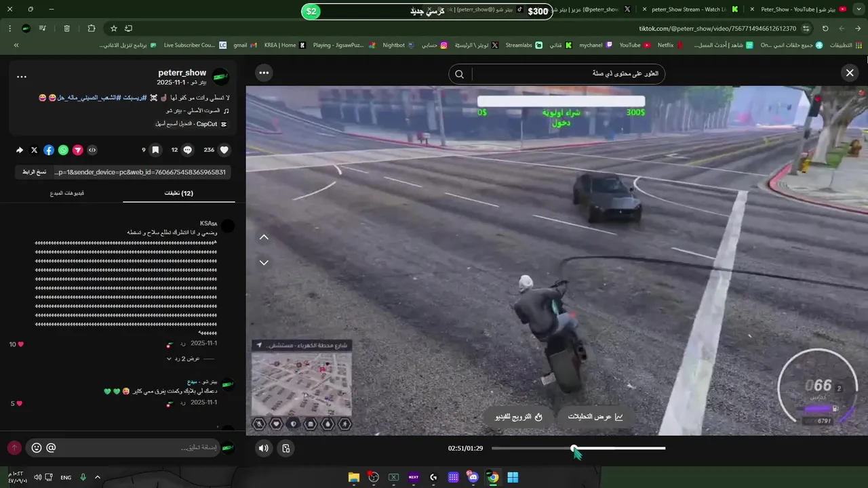The height and width of the screenshot is (488, 868).
Task: Click the browser address bar URL
Action: [717, 28]
